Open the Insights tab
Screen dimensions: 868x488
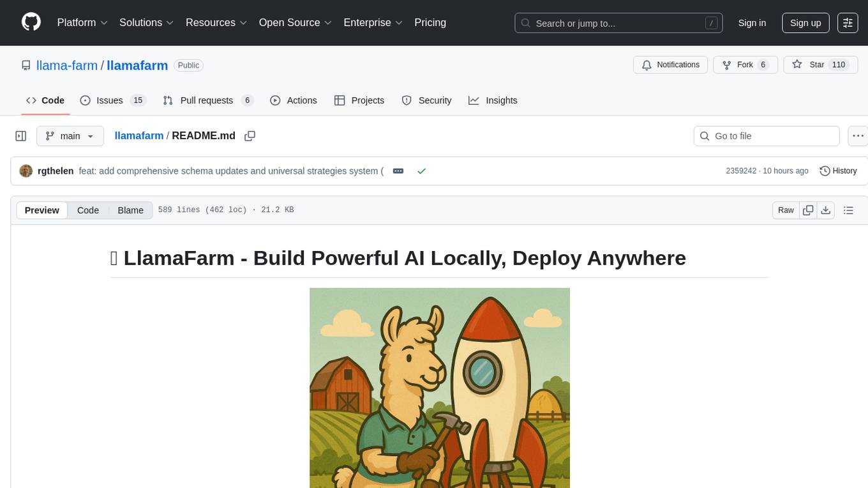[493, 100]
